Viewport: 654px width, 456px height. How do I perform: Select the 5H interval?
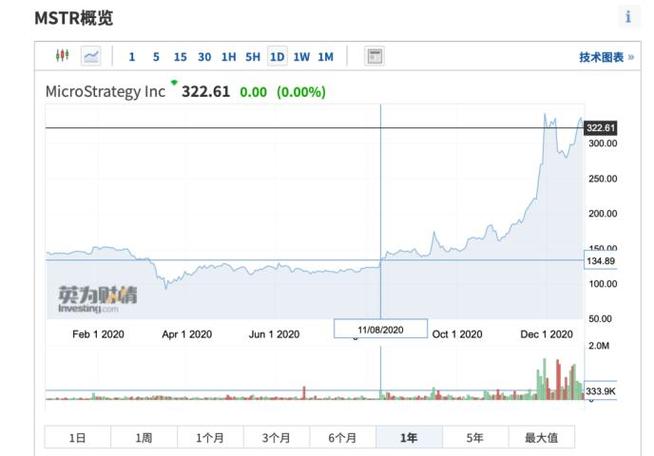point(253,57)
